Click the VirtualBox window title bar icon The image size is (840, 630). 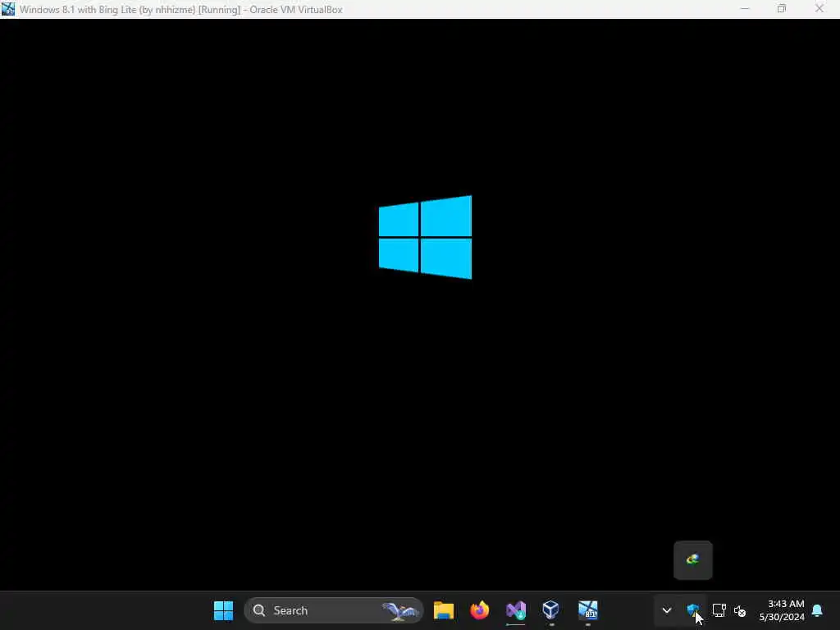click(x=8, y=9)
